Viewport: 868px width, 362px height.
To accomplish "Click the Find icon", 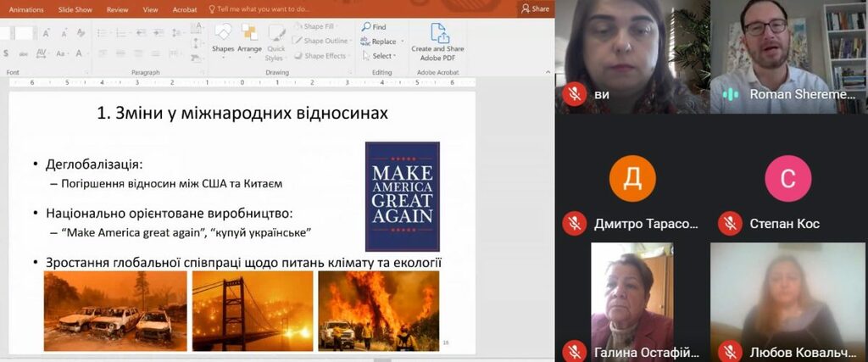I will 366,26.
